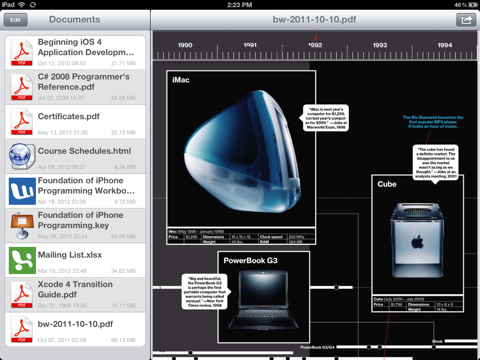Open C# 2008 Programmer's Reference.pdf icon
This screenshot has height=360, width=480.
(x=21, y=87)
